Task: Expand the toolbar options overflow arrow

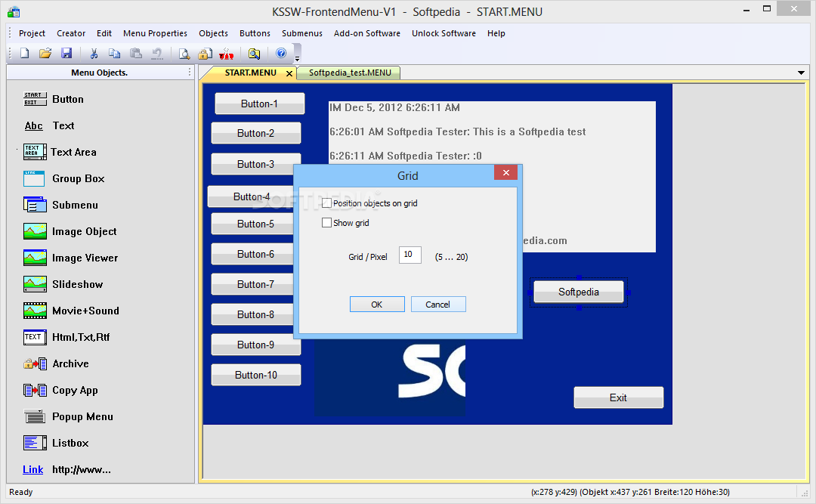Action: click(297, 58)
